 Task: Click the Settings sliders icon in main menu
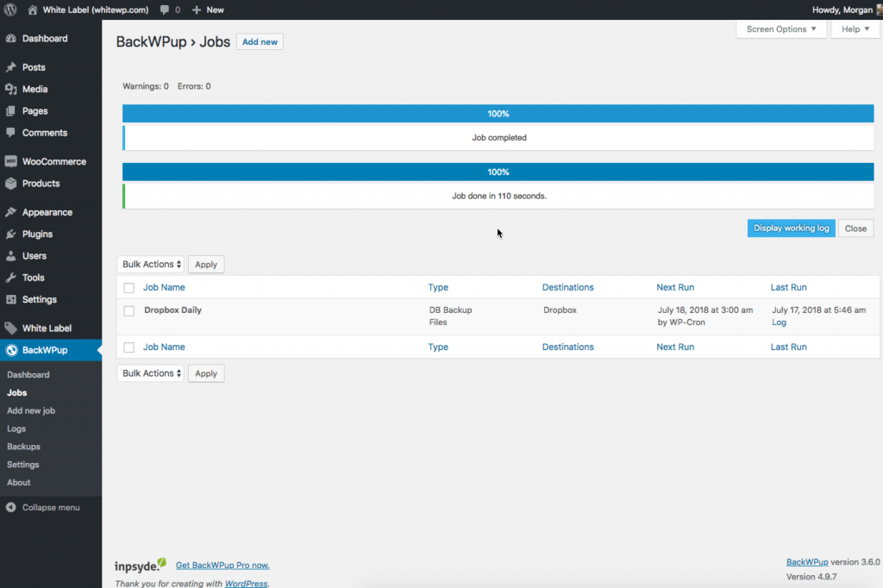click(x=10, y=300)
